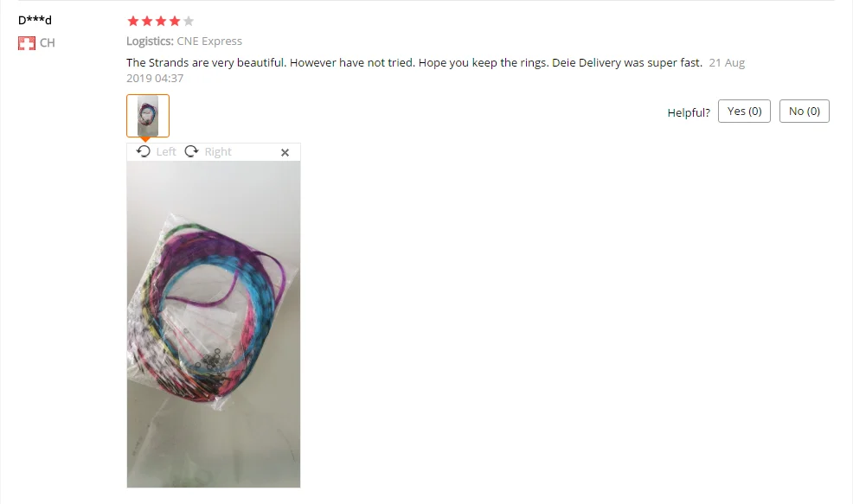Close the enlarged review photo viewer

pyautogui.click(x=285, y=152)
